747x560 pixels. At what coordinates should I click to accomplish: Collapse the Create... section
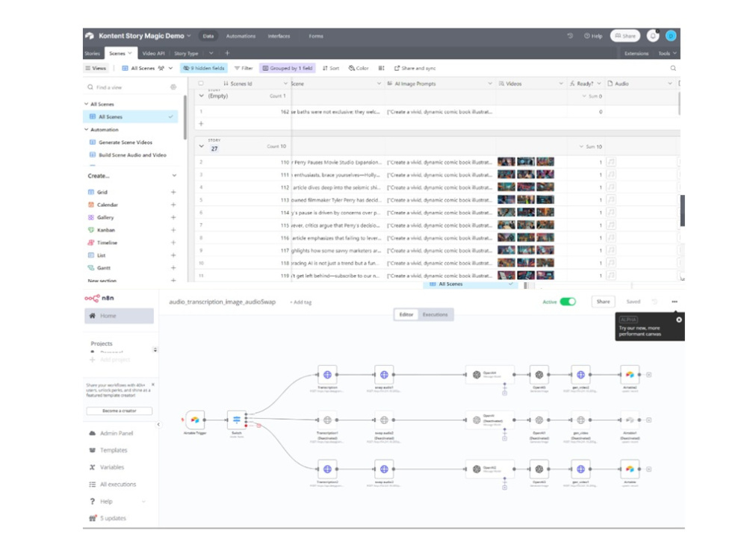174,175
